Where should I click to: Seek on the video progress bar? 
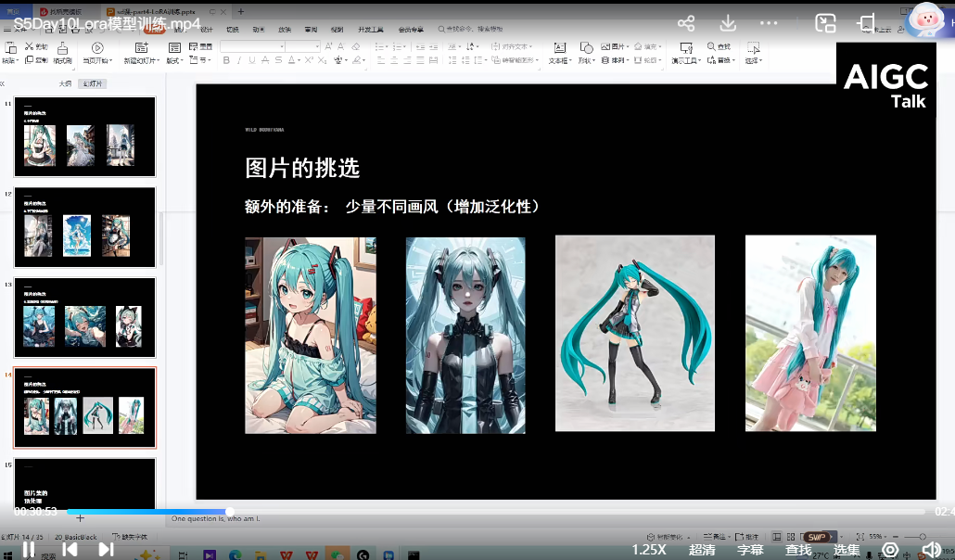(x=496, y=512)
